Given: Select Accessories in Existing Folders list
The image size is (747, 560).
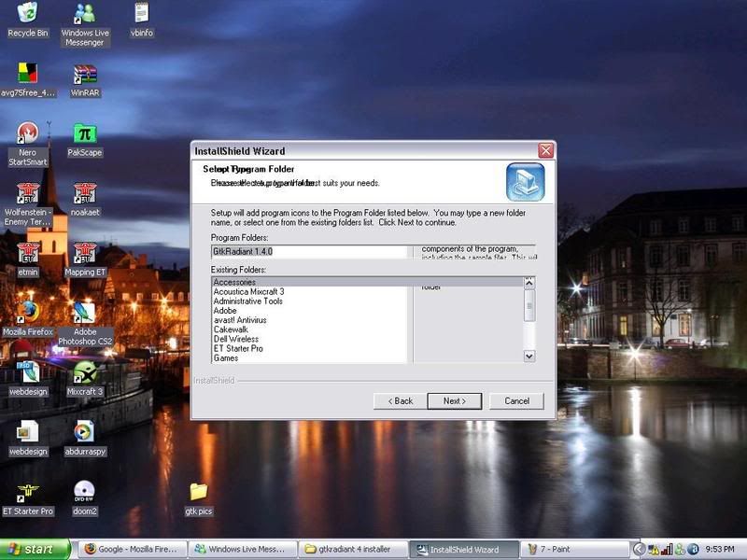Looking at the screenshot, I should coord(234,282).
